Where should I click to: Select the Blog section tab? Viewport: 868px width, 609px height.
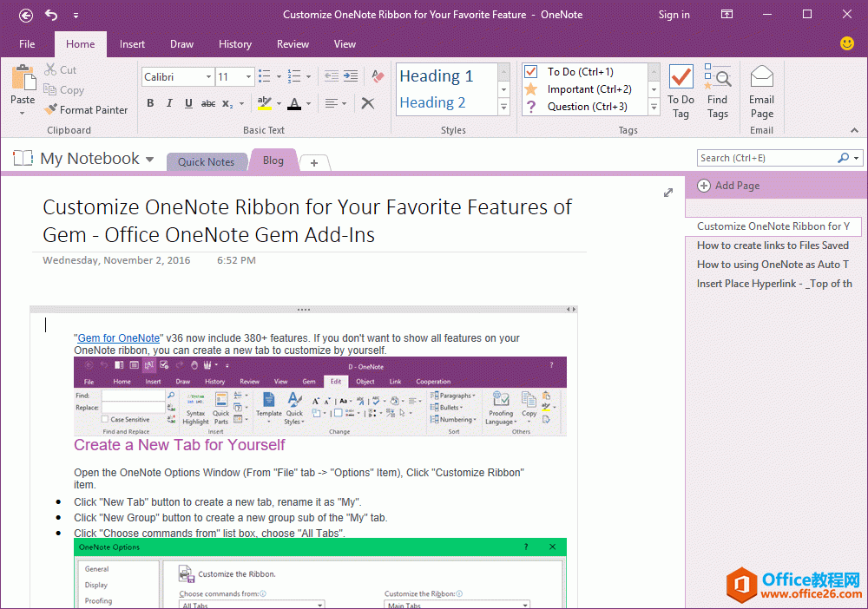click(x=273, y=160)
